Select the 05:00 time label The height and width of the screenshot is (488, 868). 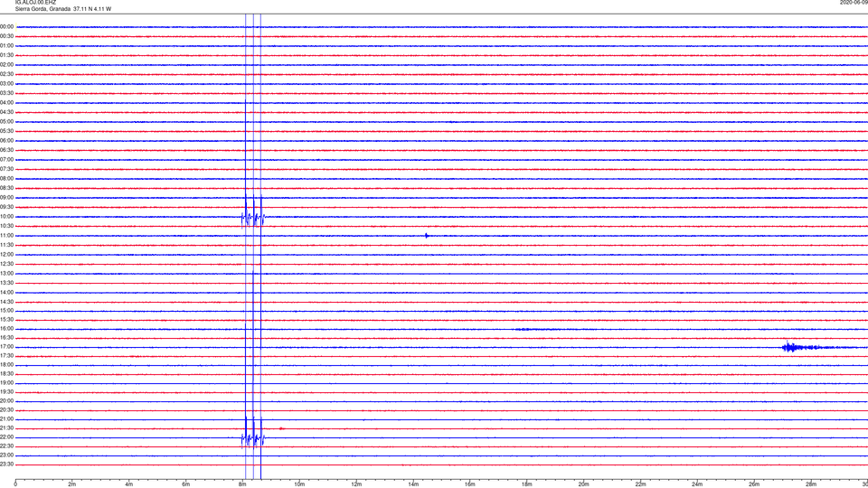(7, 122)
